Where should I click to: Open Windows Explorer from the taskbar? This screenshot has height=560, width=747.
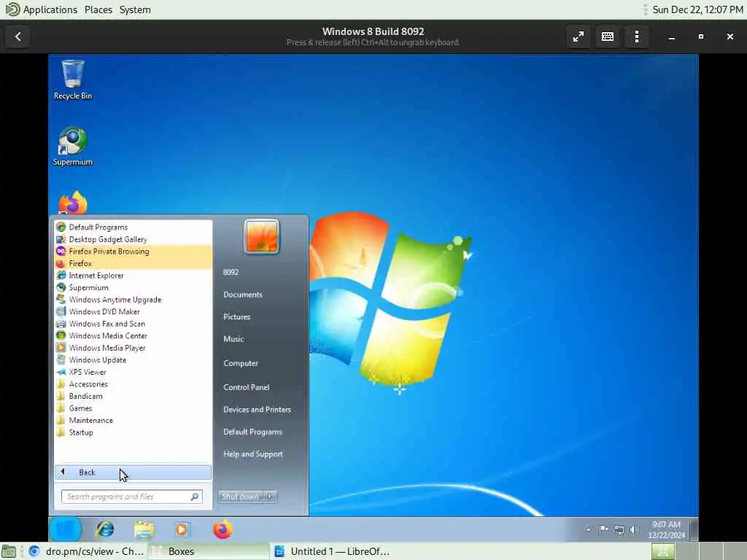(144, 529)
